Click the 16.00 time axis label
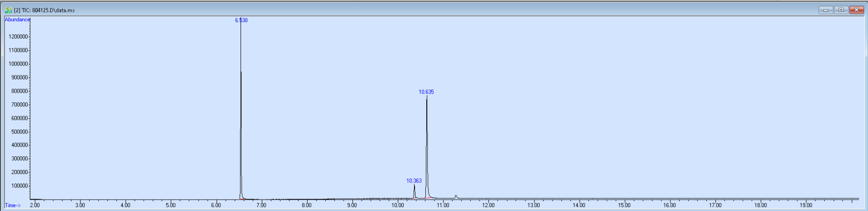The height and width of the screenshot is (211, 868). click(x=669, y=205)
